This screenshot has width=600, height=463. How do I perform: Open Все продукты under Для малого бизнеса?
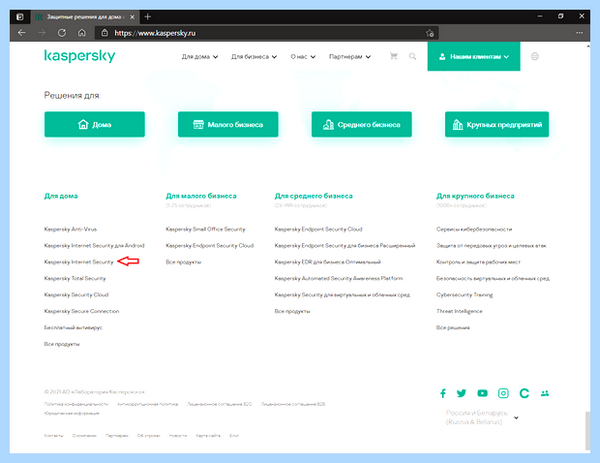[x=183, y=262]
